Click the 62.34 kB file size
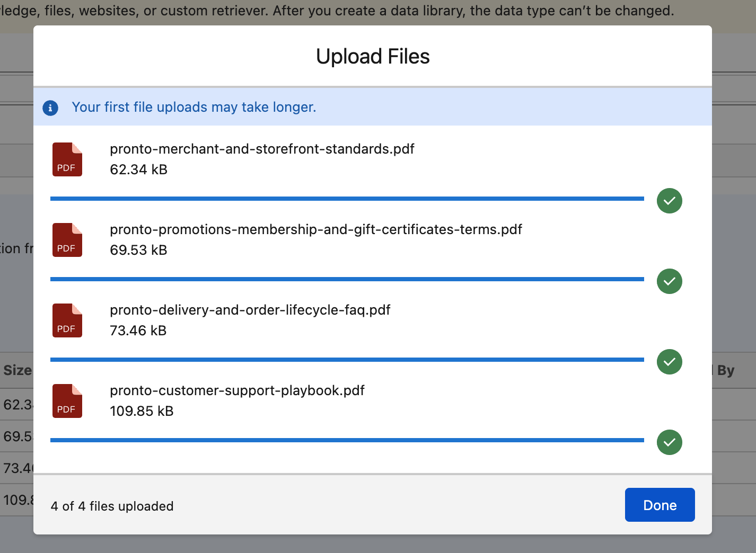 tap(138, 170)
